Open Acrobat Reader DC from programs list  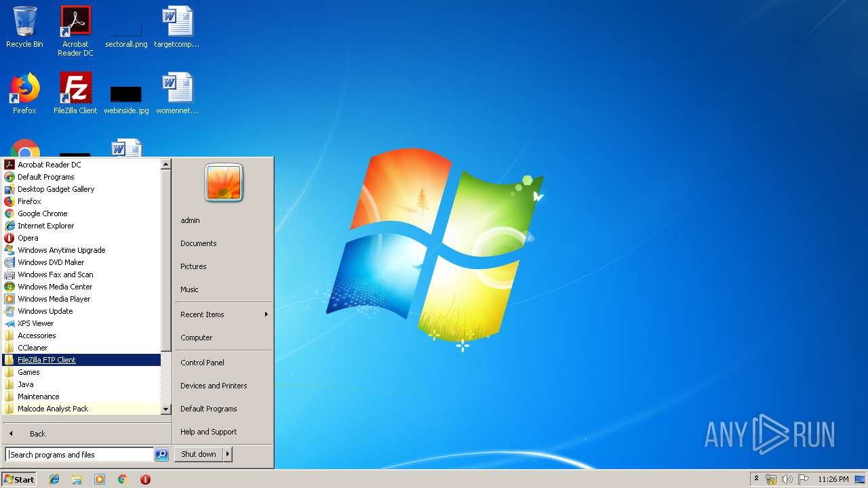pos(82,165)
